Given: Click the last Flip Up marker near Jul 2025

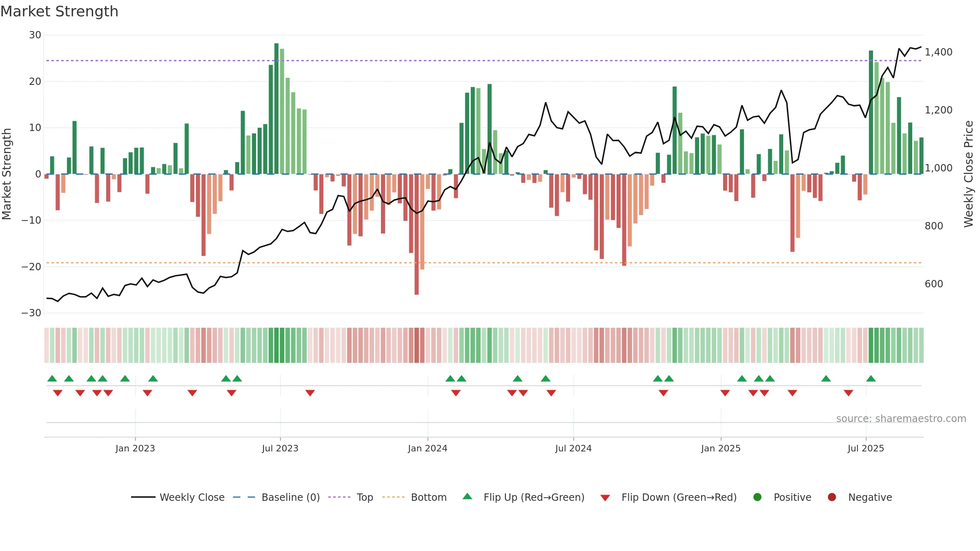Looking at the screenshot, I should pos(871,378).
